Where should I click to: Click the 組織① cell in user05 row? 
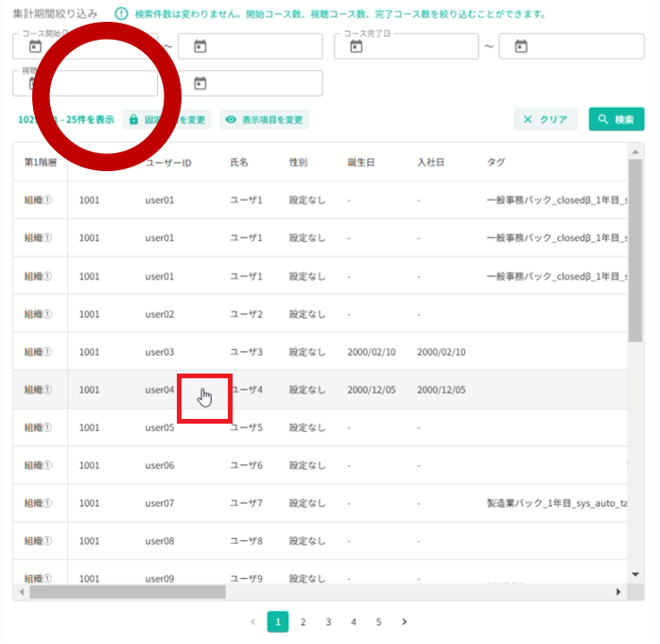(x=38, y=428)
